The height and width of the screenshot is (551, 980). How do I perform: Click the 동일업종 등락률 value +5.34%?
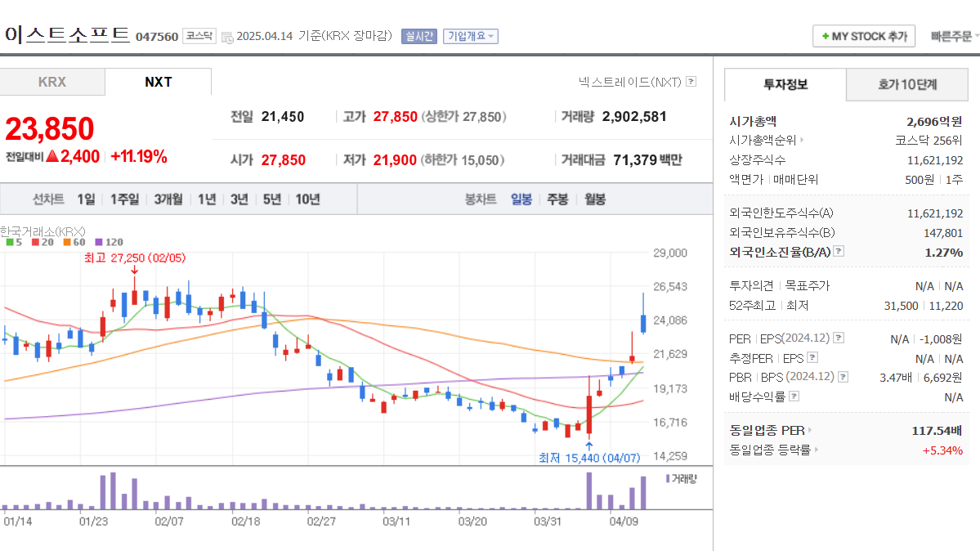(x=942, y=450)
